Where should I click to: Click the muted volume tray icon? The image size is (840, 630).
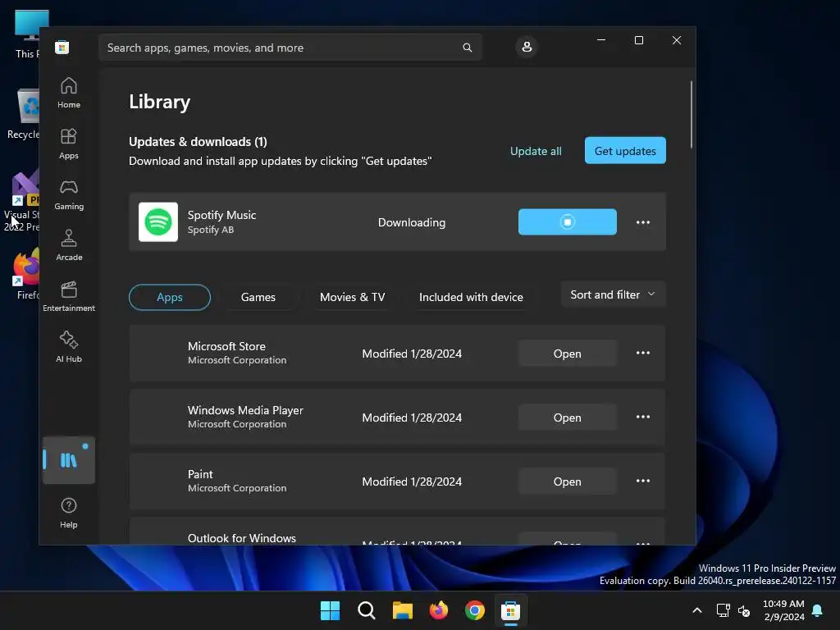[744, 610]
